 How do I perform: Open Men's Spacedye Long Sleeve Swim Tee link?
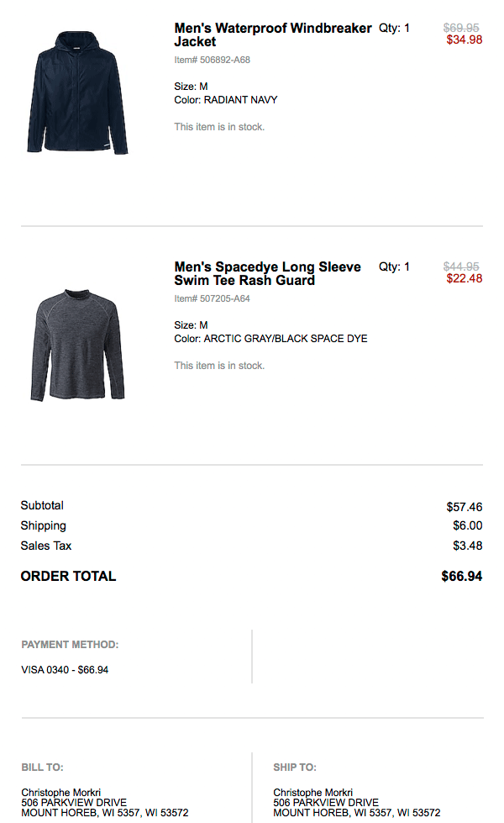coord(267,274)
